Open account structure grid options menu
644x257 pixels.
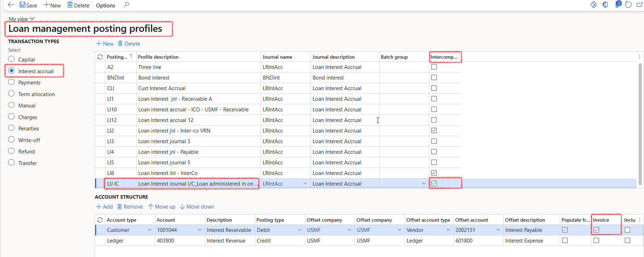click(639, 220)
